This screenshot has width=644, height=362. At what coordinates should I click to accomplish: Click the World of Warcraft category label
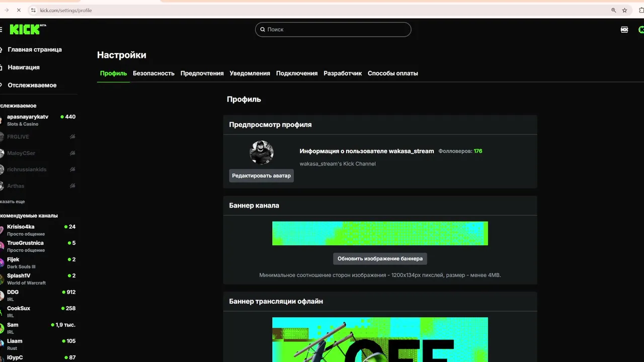point(26,283)
